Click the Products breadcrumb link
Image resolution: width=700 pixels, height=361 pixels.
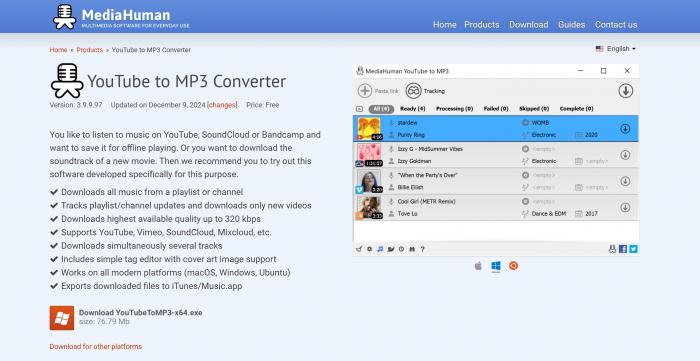89,50
